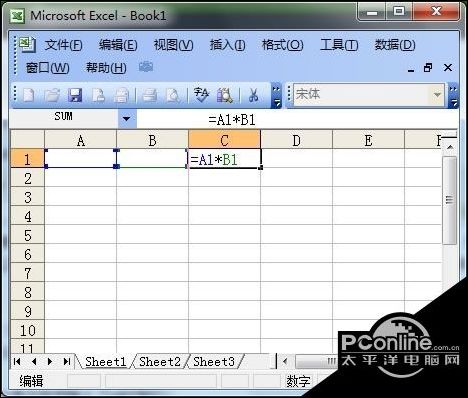The width and height of the screenshot is (468, 398).
Task: Click the 编辑 status bar mode label
Action: pos(31,381)
